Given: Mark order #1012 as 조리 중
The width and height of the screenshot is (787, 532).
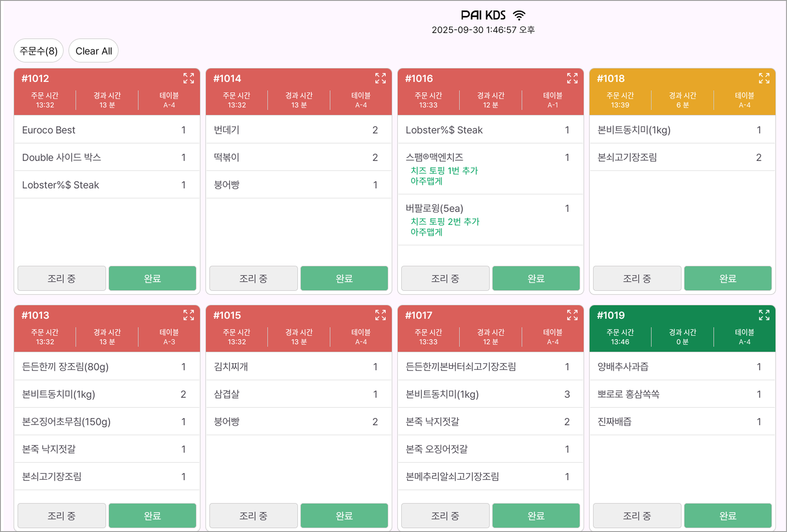Looking at the screenshot, I should (62, 278).
